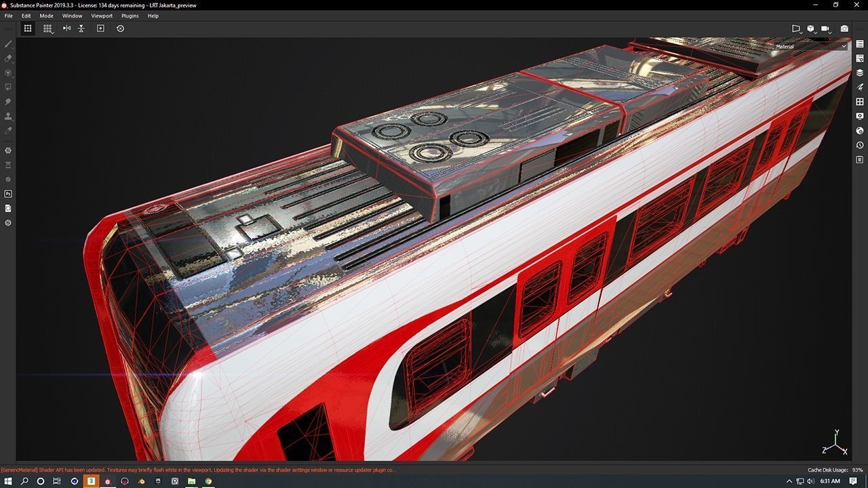Open the Substance Source plugin icon
Image resolution: width=868 pixels, height=488 pixels.
(x=8, y=150)
